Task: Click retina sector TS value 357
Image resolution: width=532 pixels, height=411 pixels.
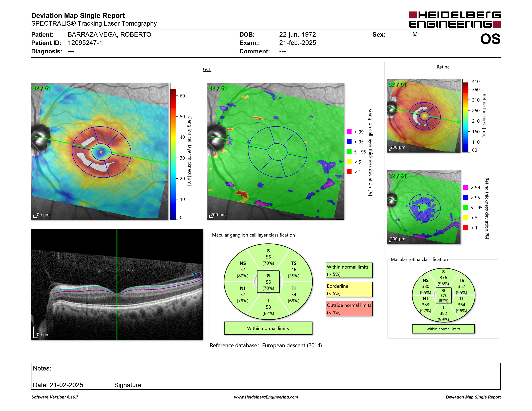Action: pyautogui.click(x=461, y=286)
